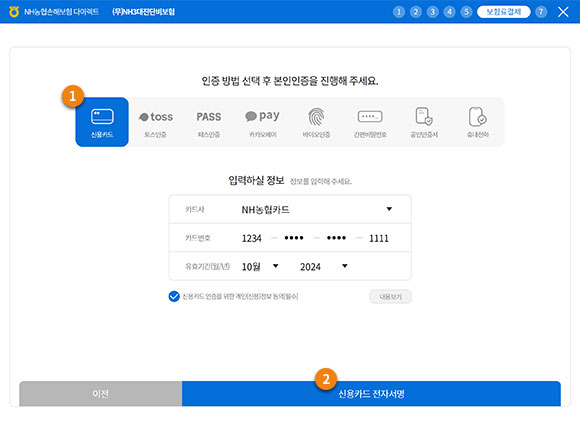Jump to step 7 in header
The height and width of the screenshot is (430, 580).
click(x=541, y=12)
